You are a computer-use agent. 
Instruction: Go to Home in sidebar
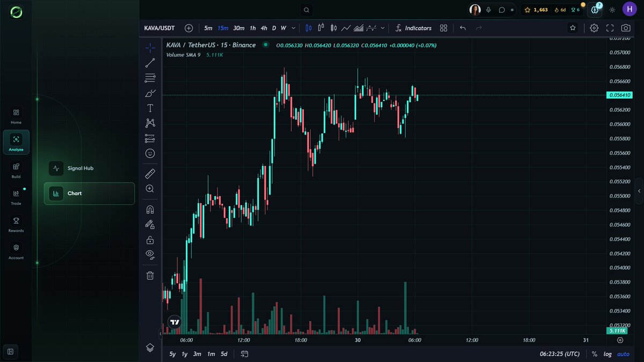click(16, 115)
